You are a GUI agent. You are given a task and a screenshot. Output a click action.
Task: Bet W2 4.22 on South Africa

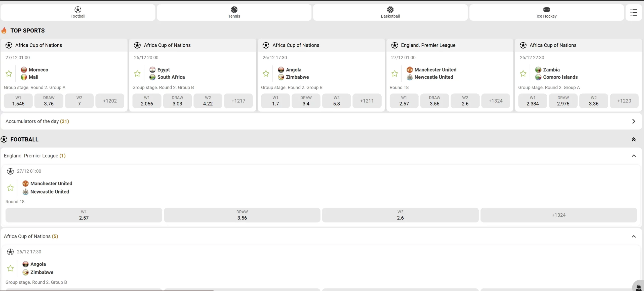(x=208, y=101)
